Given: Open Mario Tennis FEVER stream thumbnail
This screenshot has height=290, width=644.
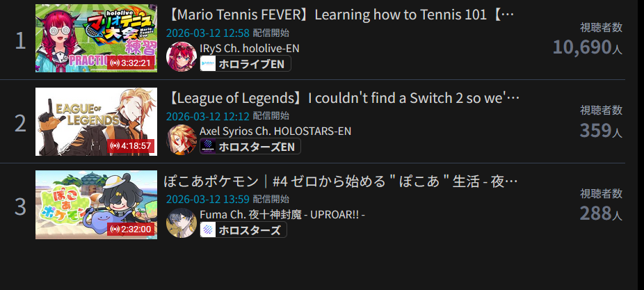Looking at the screenshot, I should [x=96, y=38].
